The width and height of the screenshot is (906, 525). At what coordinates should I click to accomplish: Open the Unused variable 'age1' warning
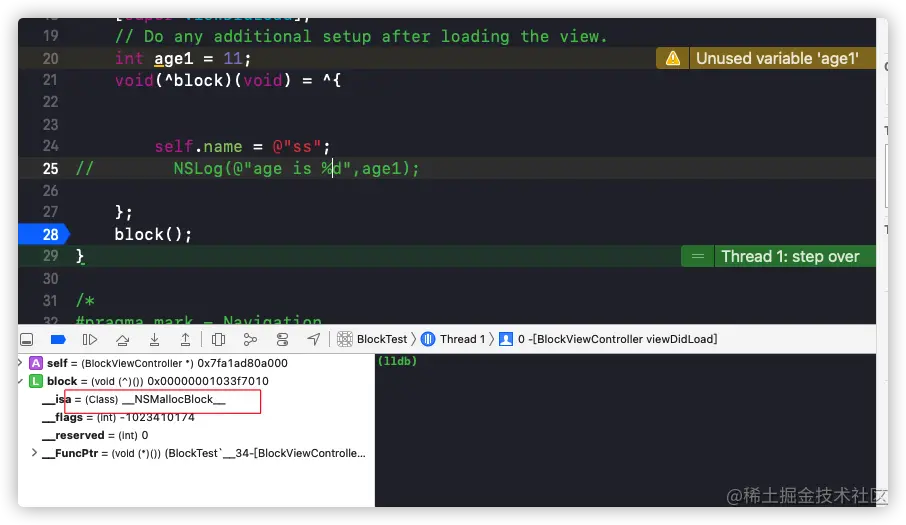[777, 58]
